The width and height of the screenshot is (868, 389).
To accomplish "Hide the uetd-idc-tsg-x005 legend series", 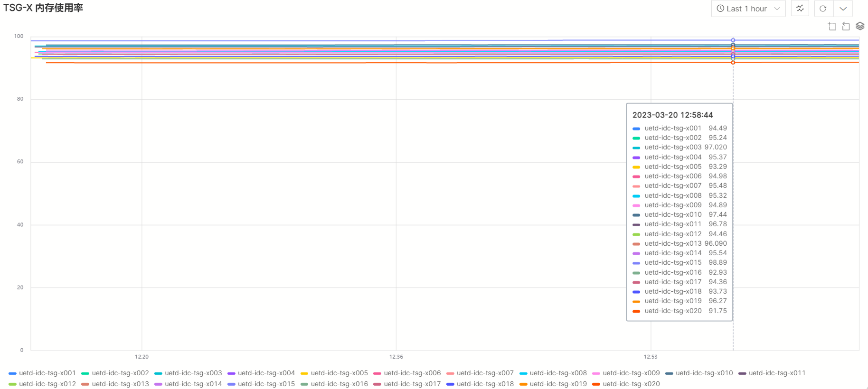I will click(339, 373).
